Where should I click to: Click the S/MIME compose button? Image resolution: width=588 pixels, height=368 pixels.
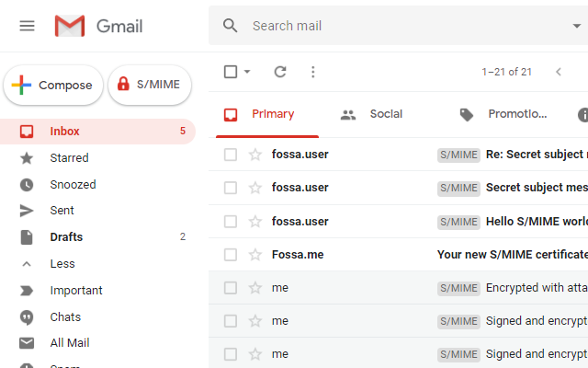pyautogui.click(x=150, y=85)
